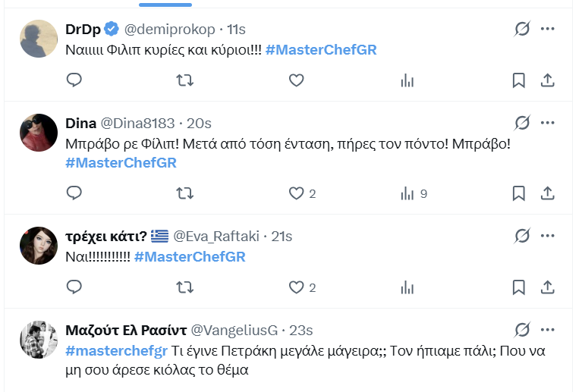Bookmark DrDp's tweet

point(518,80)
